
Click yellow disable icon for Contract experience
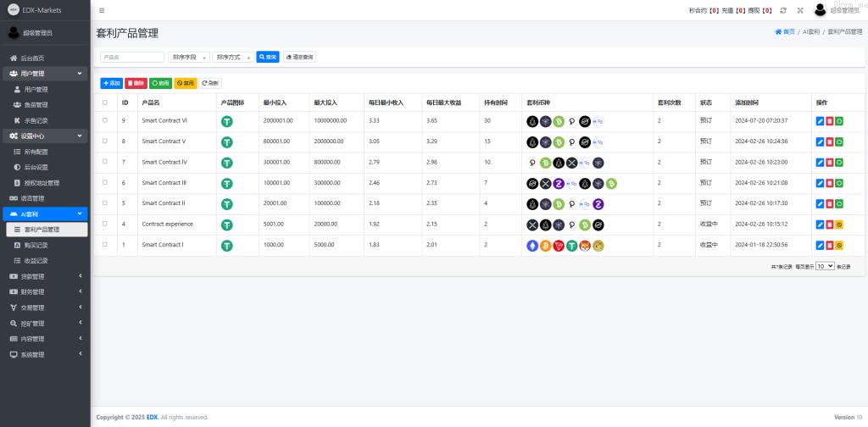(x=838, y=225)
